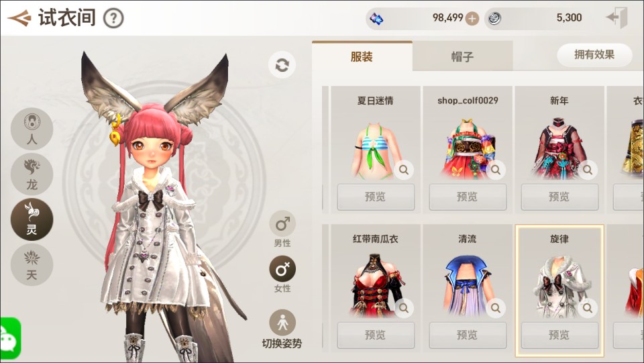Click the 拥有效果 button
Screen dimensions: 644x363
[594, 54]
